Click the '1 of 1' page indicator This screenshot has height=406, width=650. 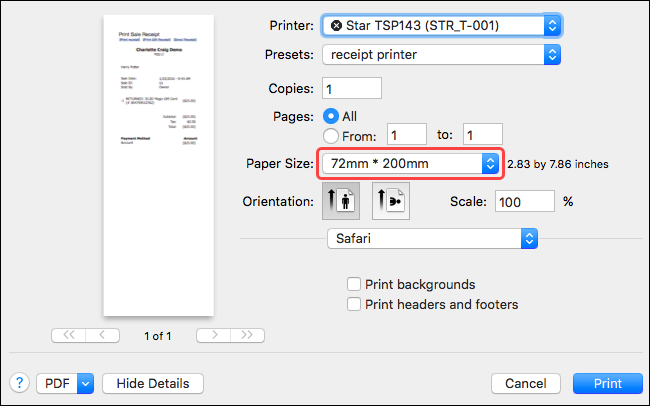[x=158, y=336]
